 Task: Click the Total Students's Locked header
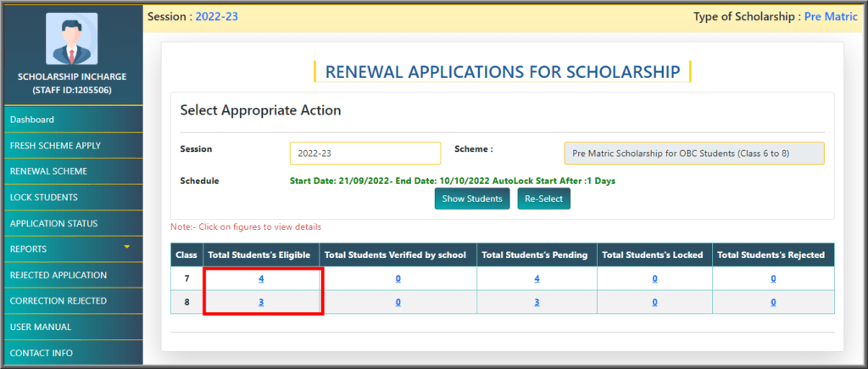coord(654,254)
